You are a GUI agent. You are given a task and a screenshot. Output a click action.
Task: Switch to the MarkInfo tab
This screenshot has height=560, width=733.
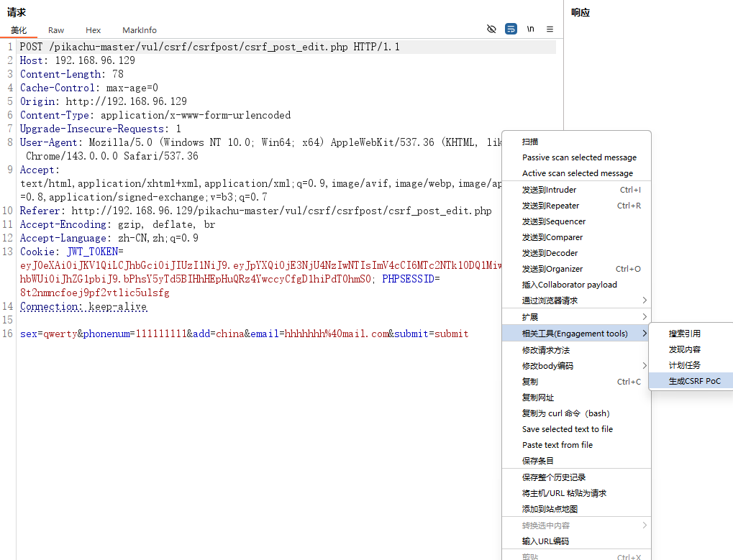tap(140, 30)
